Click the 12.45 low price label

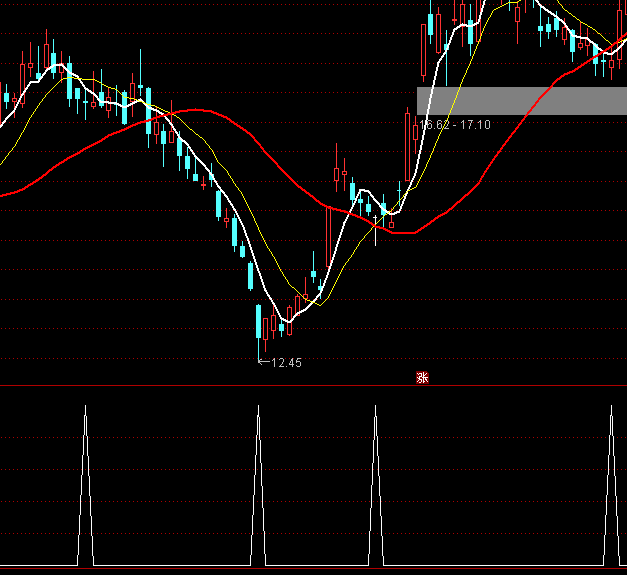point(286,363)
